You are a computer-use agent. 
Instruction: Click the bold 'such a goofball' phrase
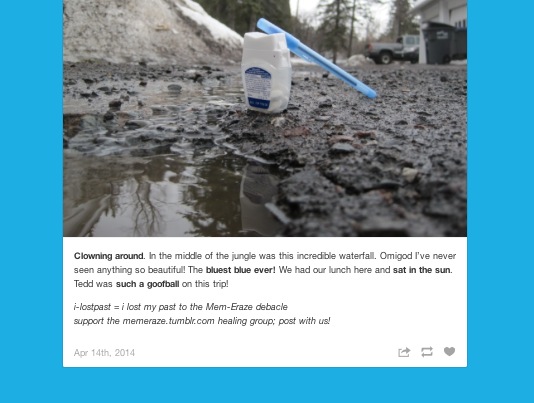(x=147, y=284)
